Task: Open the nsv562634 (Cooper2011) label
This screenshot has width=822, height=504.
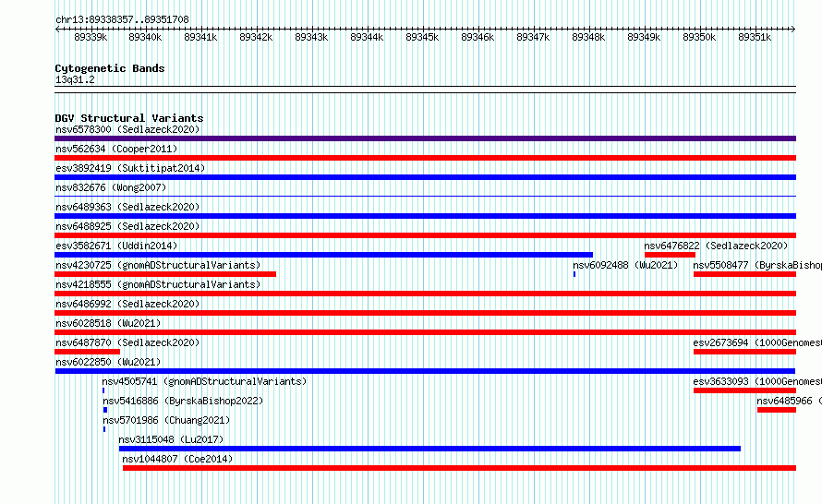Action: point(116,149)
